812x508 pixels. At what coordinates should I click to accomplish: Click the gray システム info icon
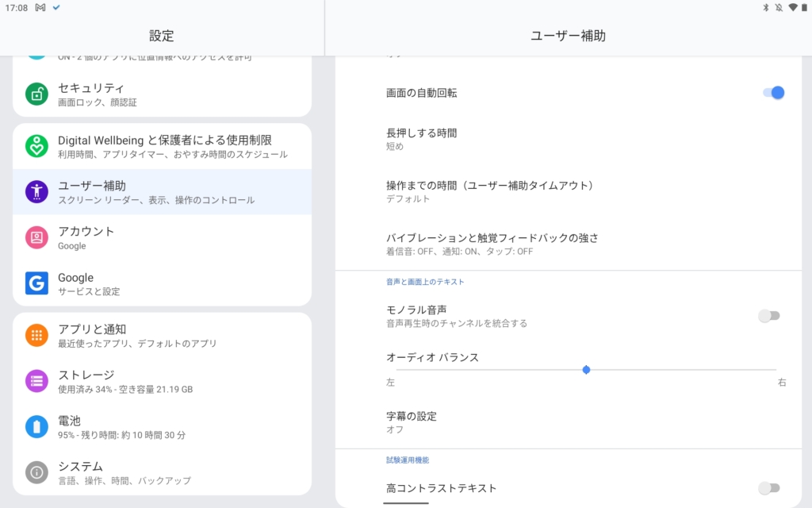coord(36,472)
